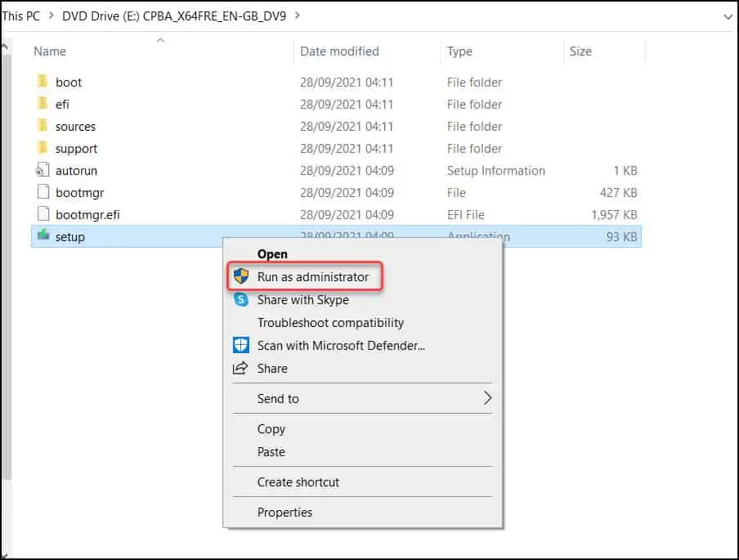This screenshot has width=739, height=560.
Task: Select the setup file name
Action: tap(69, 237)
